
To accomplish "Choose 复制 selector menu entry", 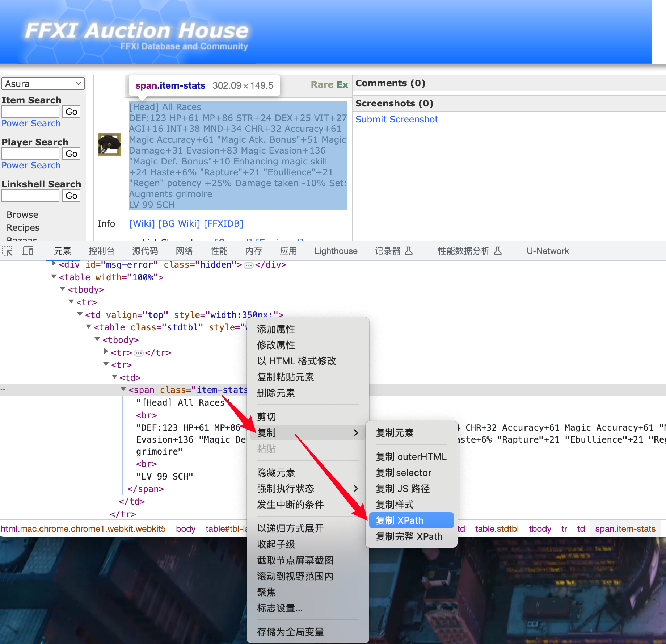I will point(404,473).
